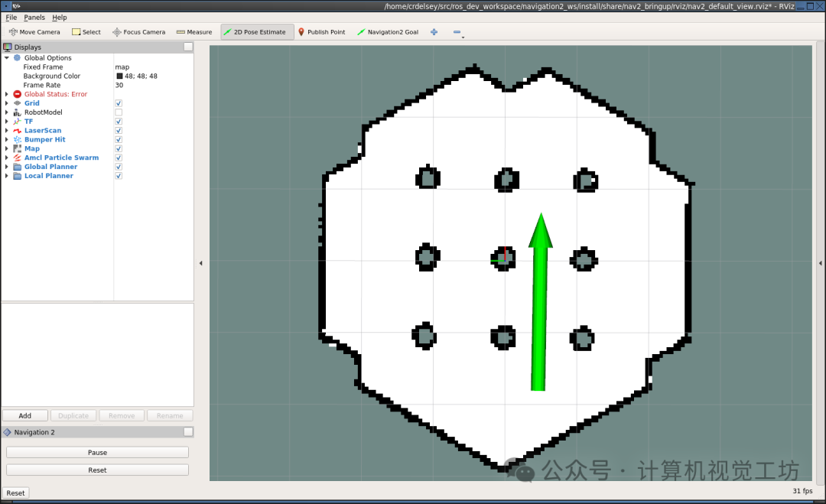Expand the RobotModel tree node
The height and width of the screenshot is (504, 826).
[x=6, y=112]
